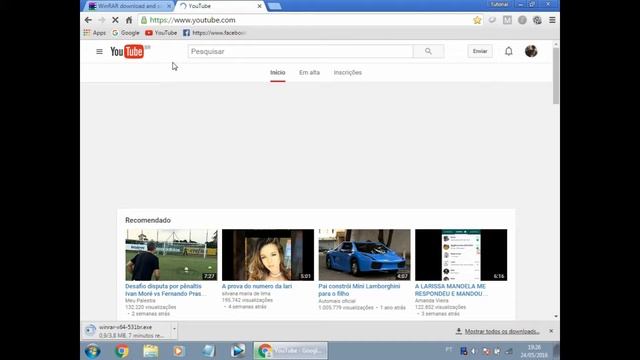Open the Desafio disputa por pênaltis title
The width and height of the screenshot is (640, 360).
tap(165, 290)
